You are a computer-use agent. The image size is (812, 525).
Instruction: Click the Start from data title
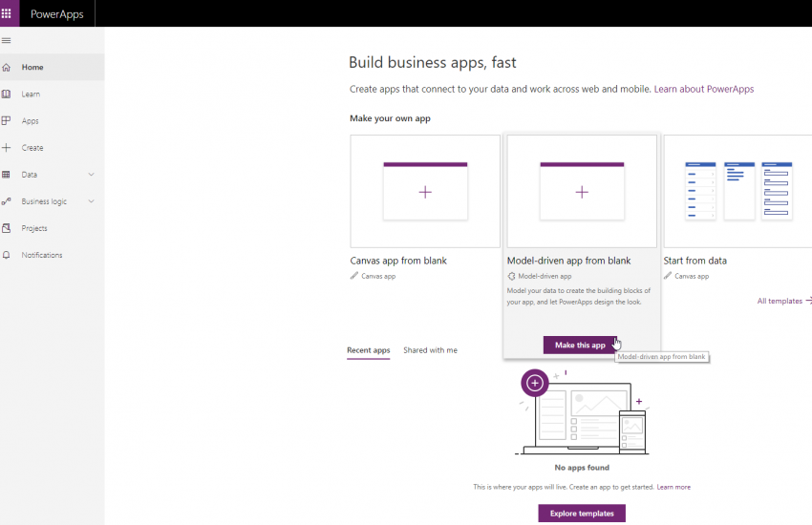point(694,261)
